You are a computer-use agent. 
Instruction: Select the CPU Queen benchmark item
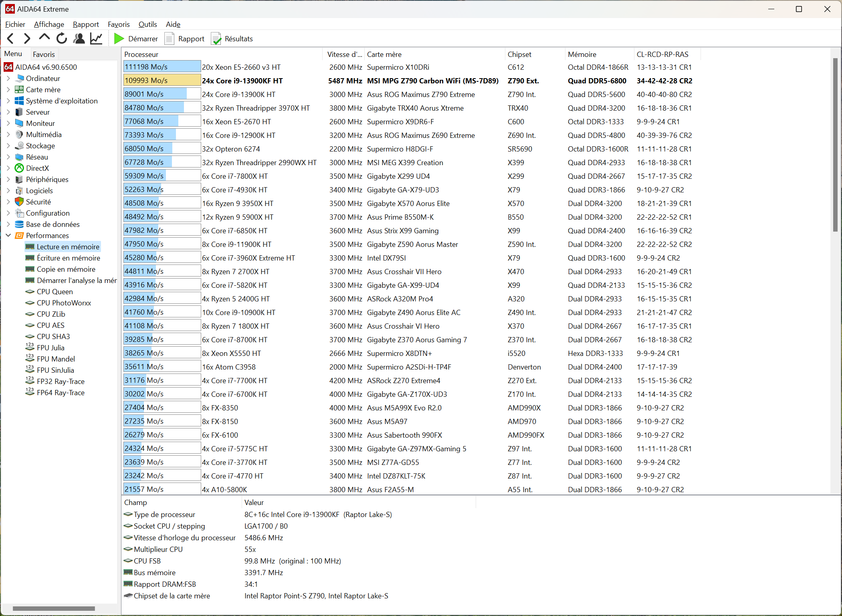point(55,292)
